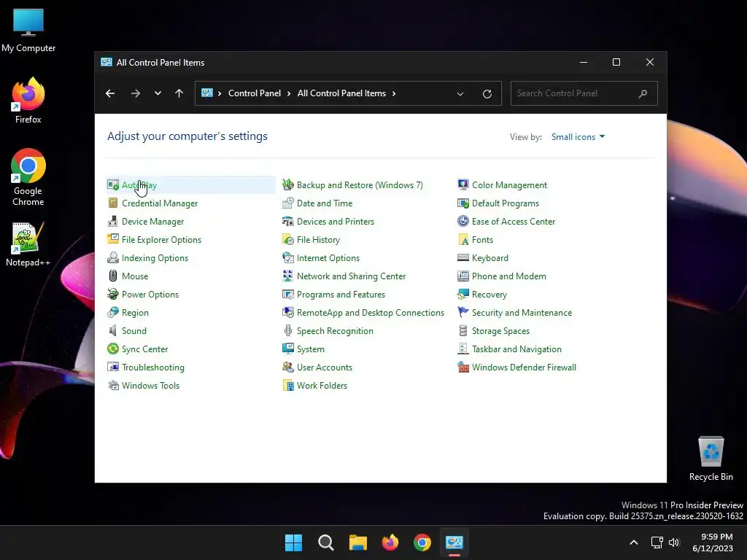
Task: Show hidden tray icons chevron
Action: click(634, 542)
